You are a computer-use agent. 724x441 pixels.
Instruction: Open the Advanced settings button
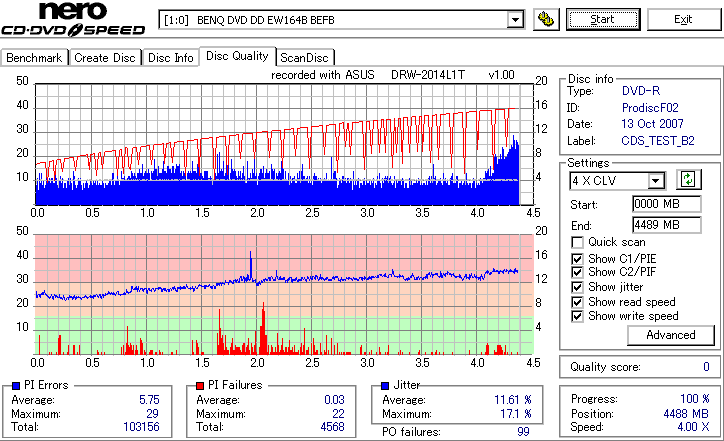pos(670,335)
